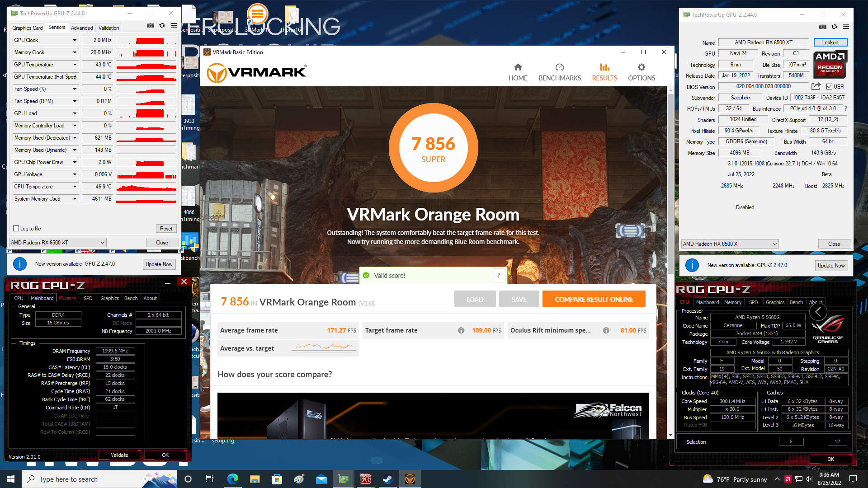
Task: Open Steam from taskbar
Action: [388, 479]
